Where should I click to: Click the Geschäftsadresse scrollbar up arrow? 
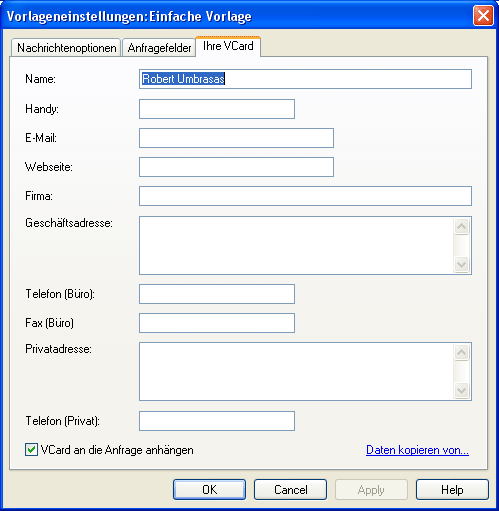tap(462, 227)
